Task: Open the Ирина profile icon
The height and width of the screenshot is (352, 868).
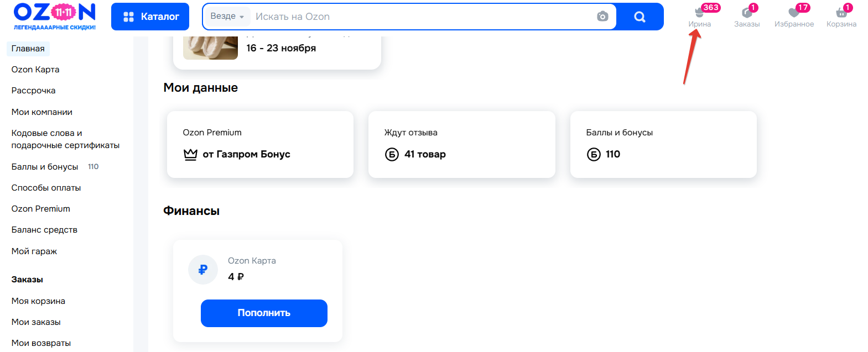Action: 699,13
